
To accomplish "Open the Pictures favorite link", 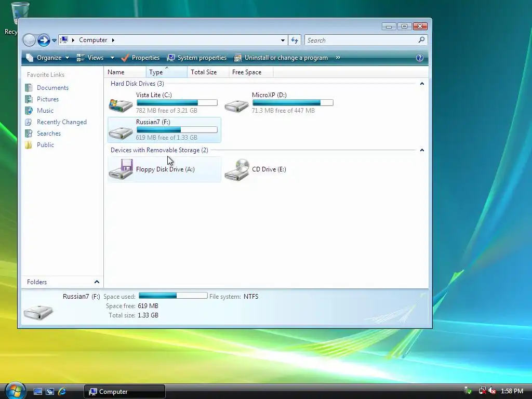I will click(x=48, y=99).
